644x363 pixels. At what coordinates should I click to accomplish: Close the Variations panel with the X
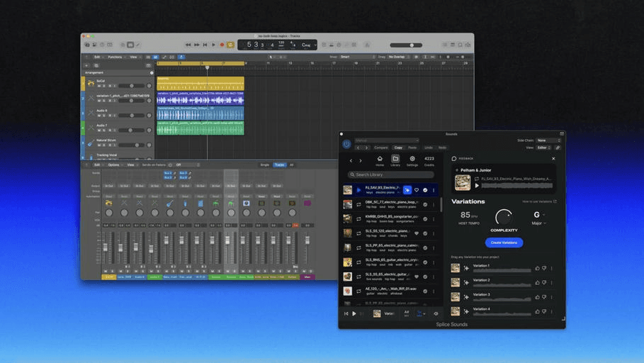[554, 159]
